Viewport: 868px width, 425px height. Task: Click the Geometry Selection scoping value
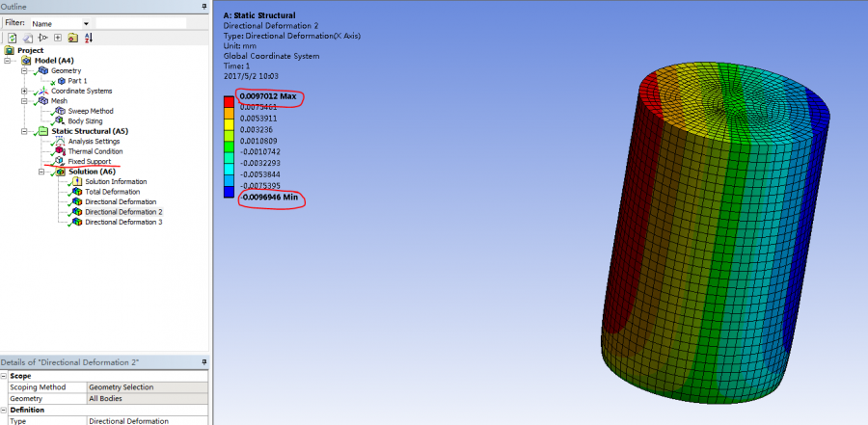(148, 387)
